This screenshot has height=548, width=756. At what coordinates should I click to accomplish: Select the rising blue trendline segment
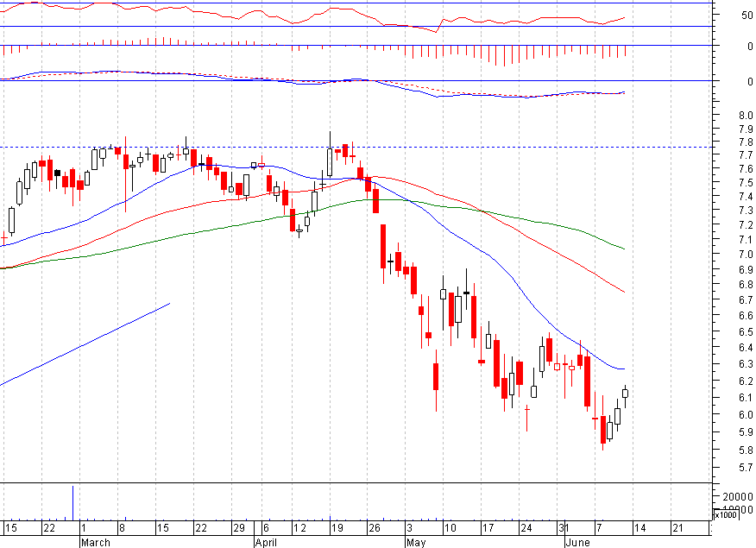tap(85, 344)
